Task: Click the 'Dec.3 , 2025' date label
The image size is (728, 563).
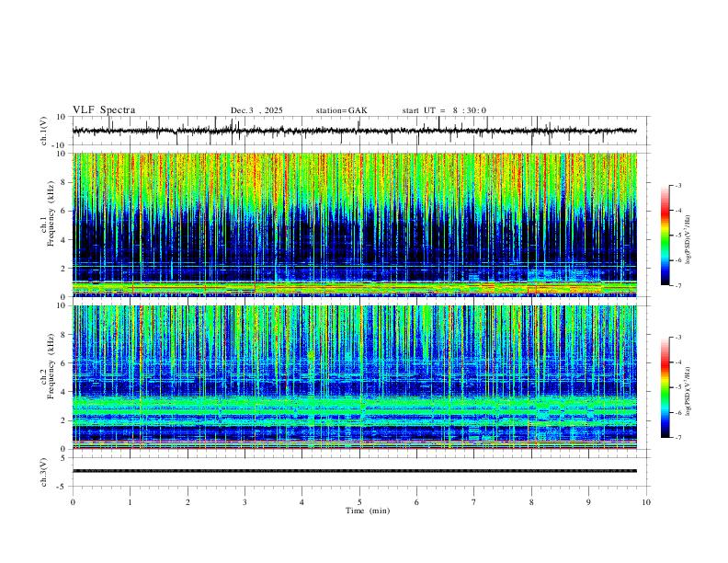Action: (256, 110)
